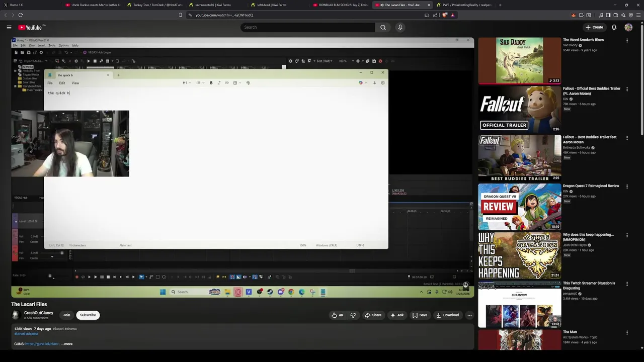
Task: Click the Save button
Action: click(x=420, y=315)
